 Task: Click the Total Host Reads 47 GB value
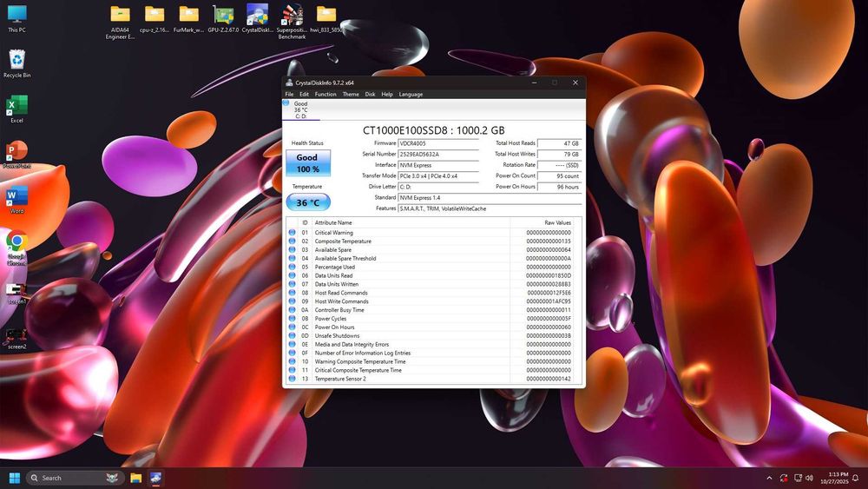(x=559, y=143)
